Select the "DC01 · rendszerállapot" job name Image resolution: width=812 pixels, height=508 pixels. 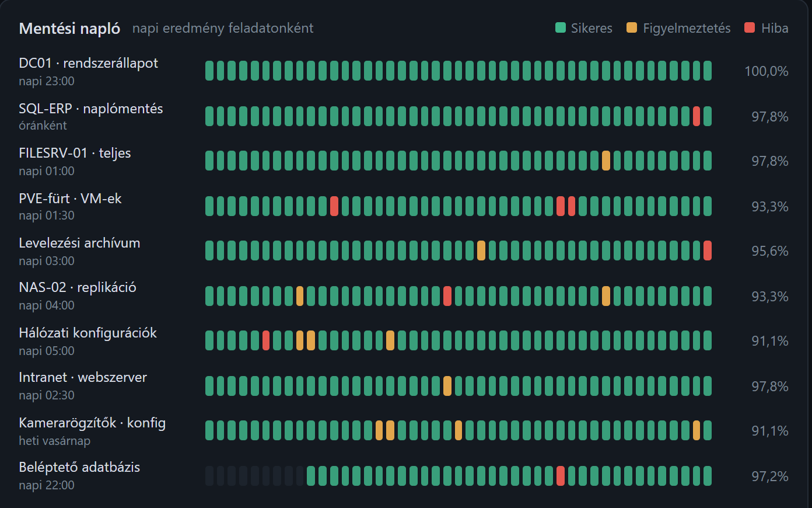[88, 63]
